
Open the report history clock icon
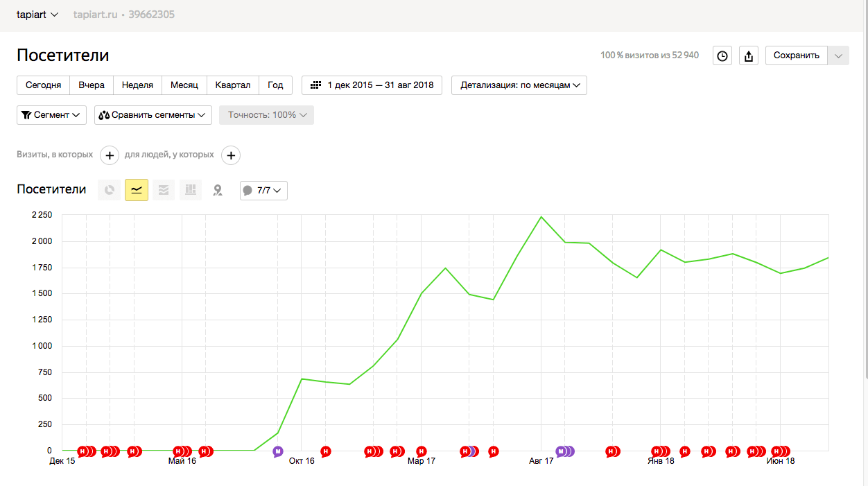pyautogui.click(x=722, y=56)
